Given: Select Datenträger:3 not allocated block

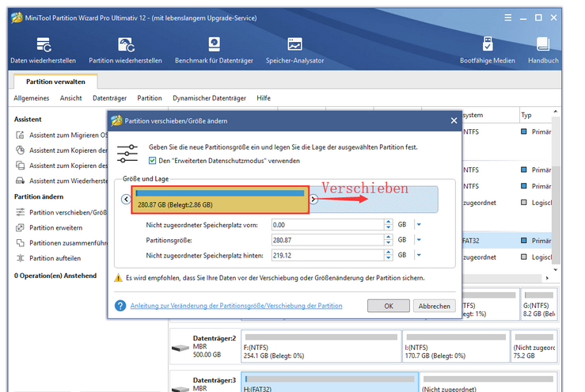Looking at the screenshot, I should (488, 382).
